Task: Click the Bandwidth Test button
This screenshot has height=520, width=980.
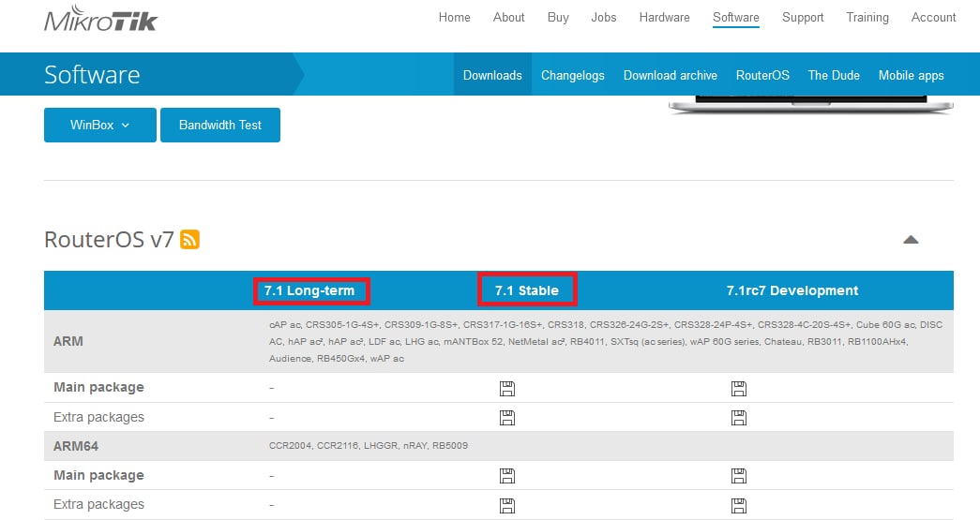Action: point(220,125)
